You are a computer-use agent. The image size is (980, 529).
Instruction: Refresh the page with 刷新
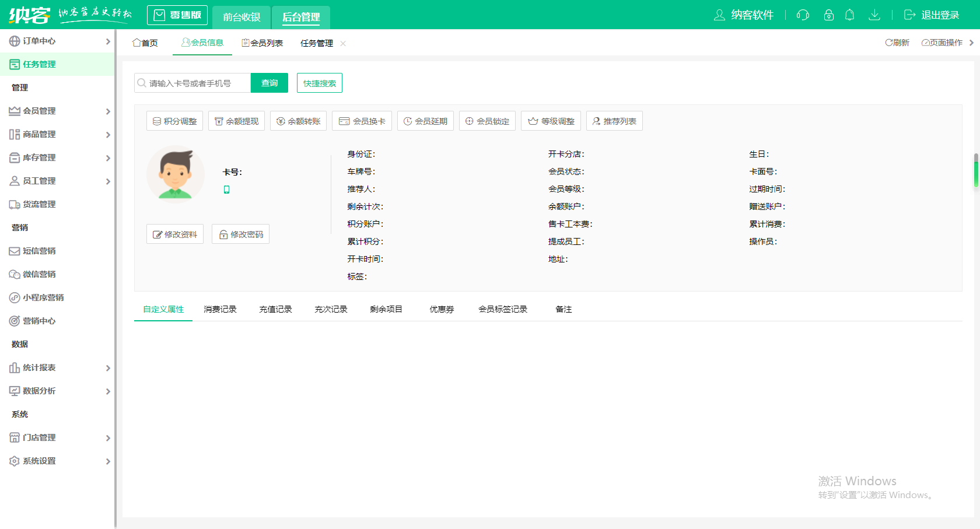[897, 42]
